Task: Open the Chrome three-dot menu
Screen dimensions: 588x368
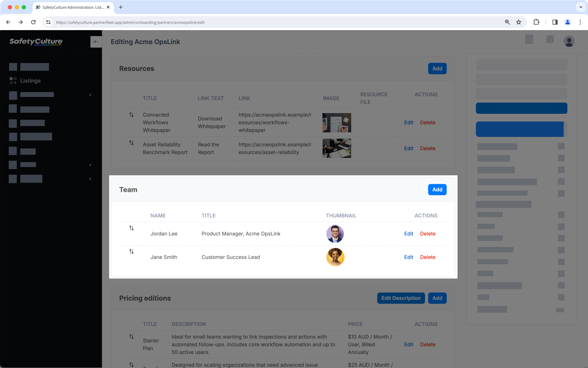Action: pyautogui.click(x=580, y=22)
